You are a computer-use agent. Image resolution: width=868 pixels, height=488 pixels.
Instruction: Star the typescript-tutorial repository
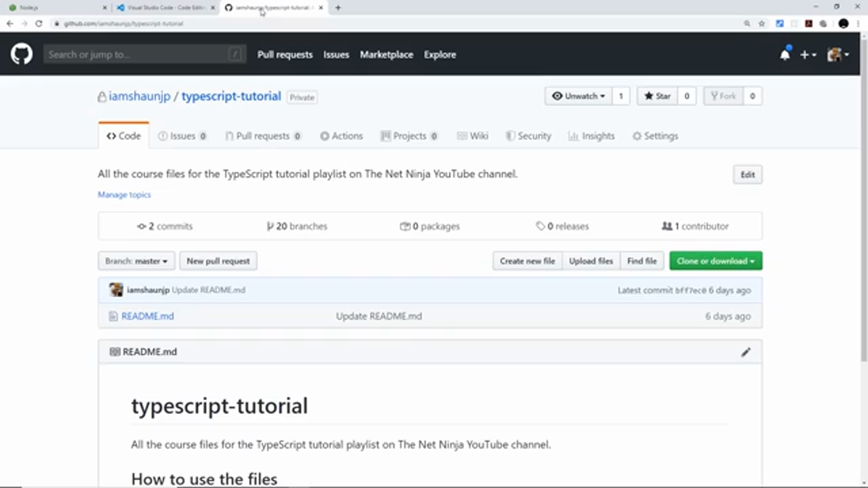tap(658, 96)
